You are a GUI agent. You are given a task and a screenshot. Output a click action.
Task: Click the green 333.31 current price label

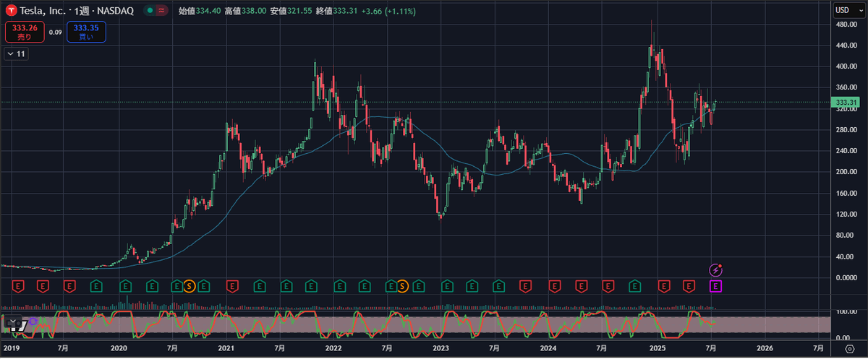tap(846, 102)
